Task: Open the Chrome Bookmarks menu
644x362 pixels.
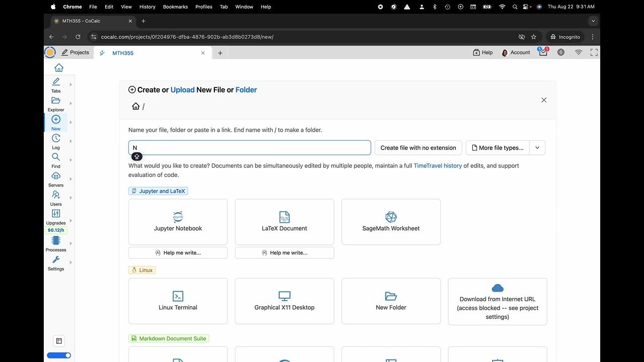Action: pyautogui.click(x=176, y=7)
